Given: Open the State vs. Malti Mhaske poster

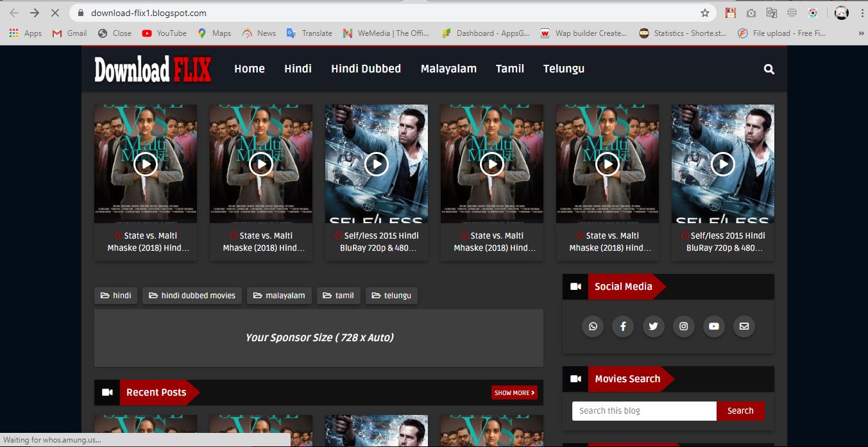Looking at the screenshot, I should (x=146, y=164).
